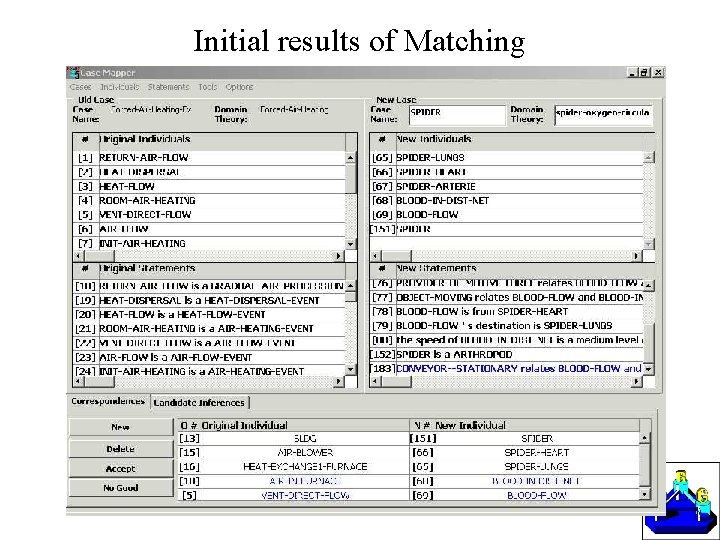Select INIT-AIR-HEATING individual row
The height and width of the screenshot is (540, 720).
tap(209, 243)
